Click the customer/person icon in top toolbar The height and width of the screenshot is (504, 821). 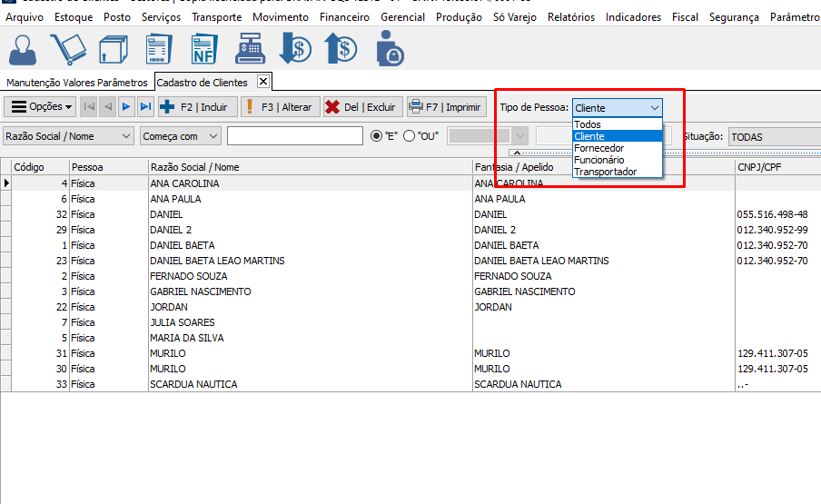23,49
